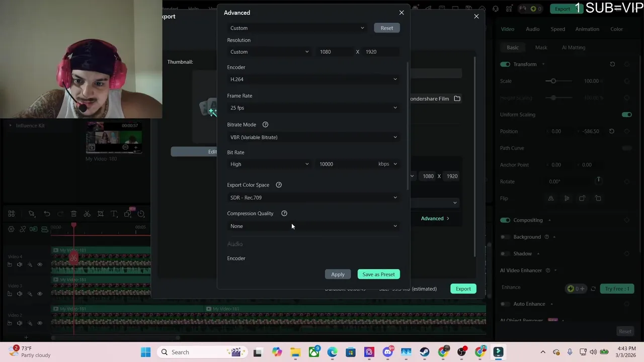Open Steam from the taskbar

(425, 352)
